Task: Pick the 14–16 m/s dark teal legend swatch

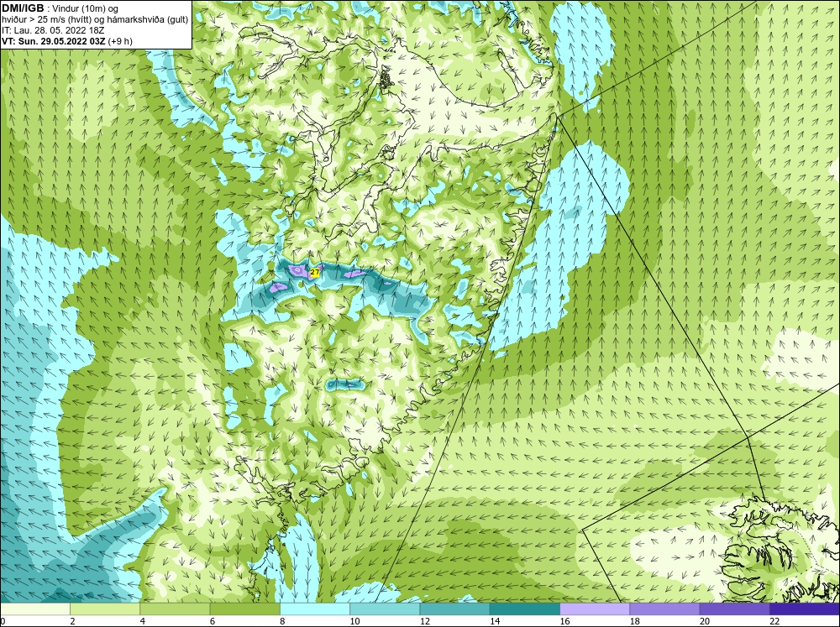Action: (524, 609)
